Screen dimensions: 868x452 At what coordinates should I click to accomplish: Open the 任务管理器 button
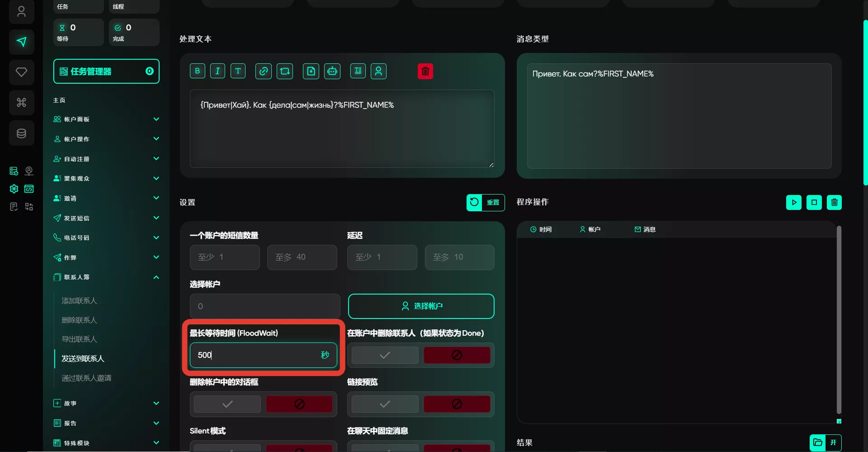click(x=106, y=71)
